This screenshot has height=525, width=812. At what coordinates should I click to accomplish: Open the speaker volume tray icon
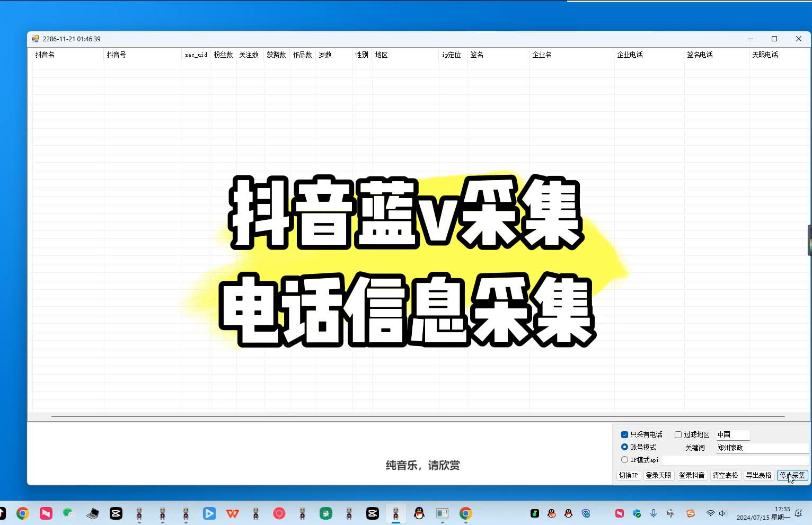[x=722, y=513]
